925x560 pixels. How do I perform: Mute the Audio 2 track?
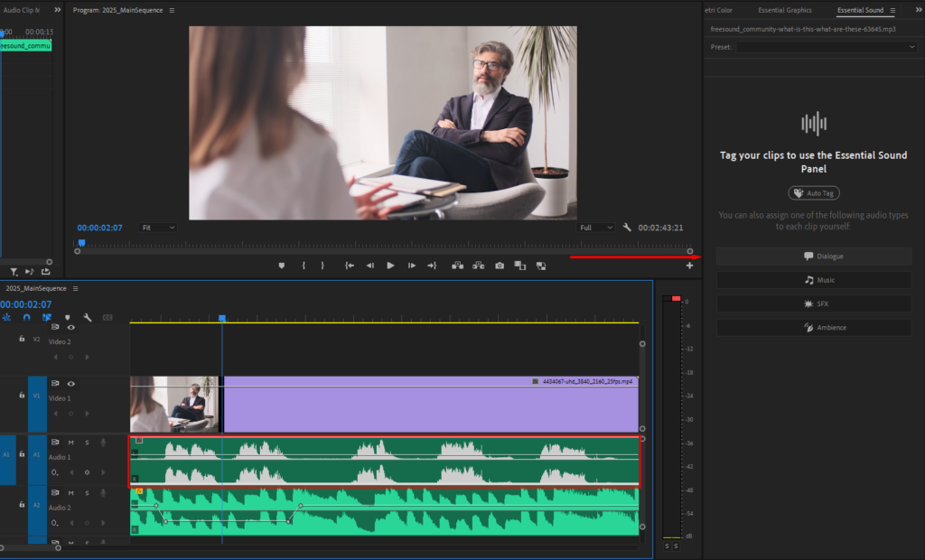70,493
